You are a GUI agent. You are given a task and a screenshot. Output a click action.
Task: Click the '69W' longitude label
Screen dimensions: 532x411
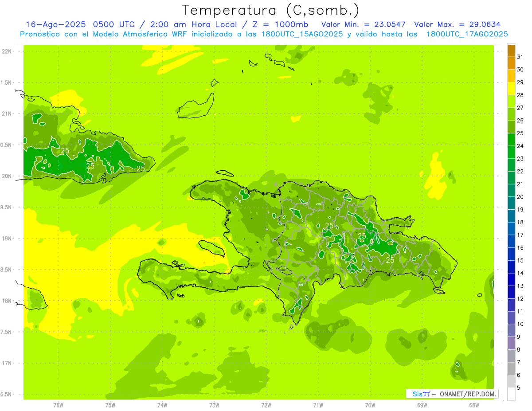(x=422, y=405)
